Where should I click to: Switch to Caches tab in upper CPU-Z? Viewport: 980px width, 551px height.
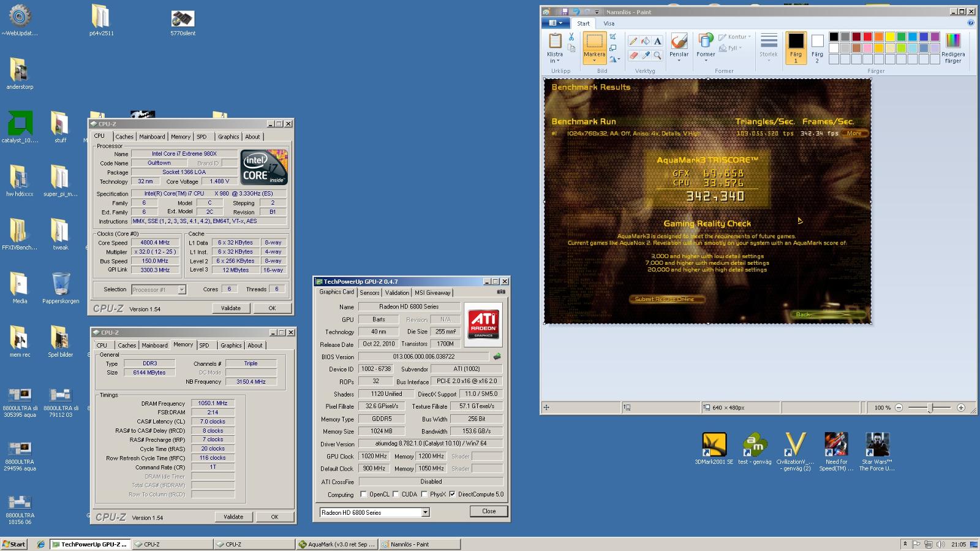point(124,137)
